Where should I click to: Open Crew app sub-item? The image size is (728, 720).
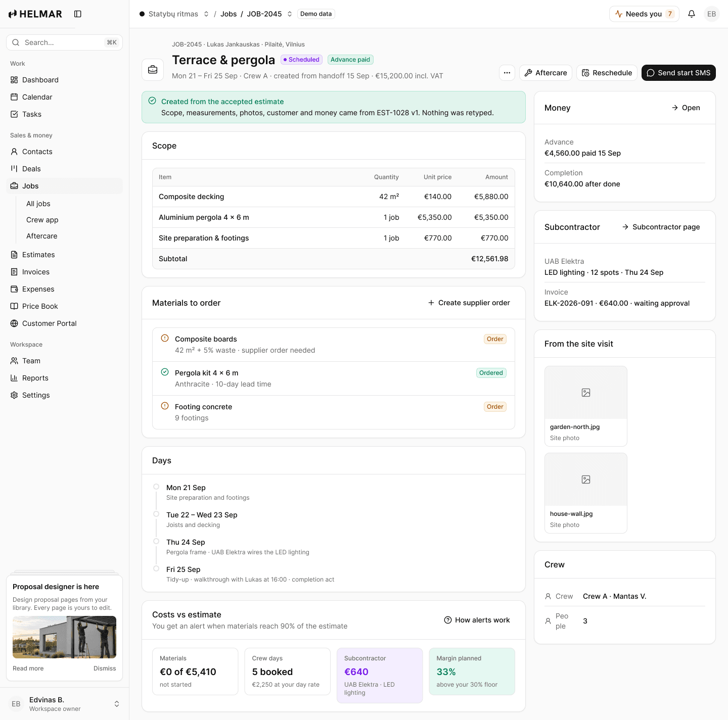71,220
